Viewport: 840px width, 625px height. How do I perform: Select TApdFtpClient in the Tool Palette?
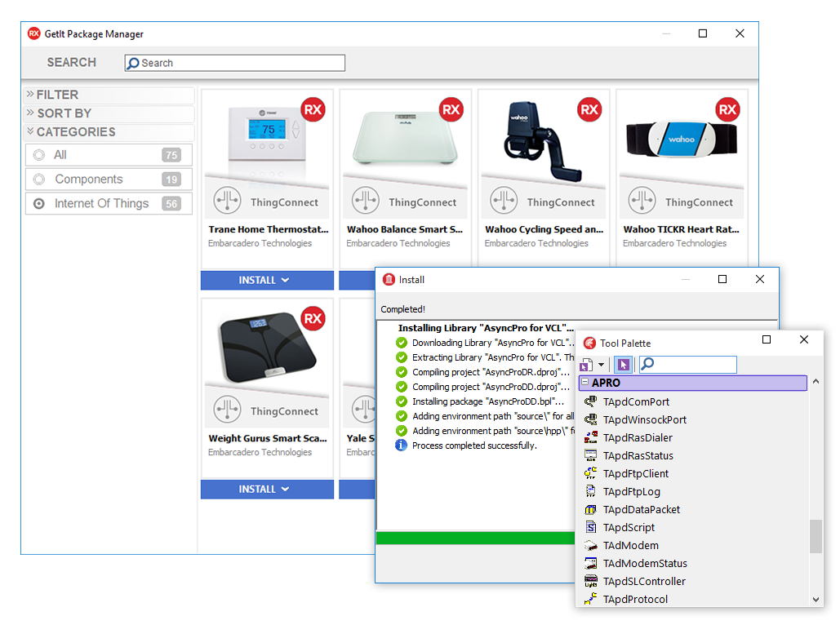pos(635,473)
